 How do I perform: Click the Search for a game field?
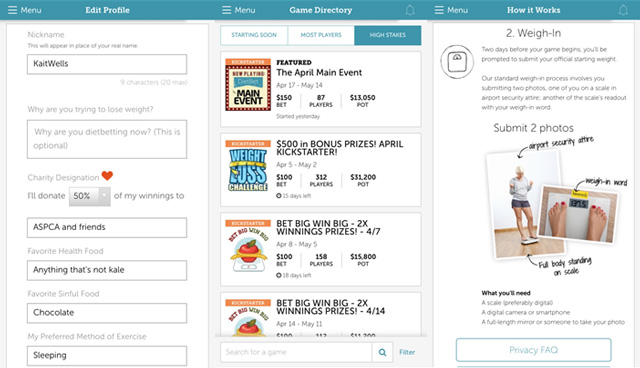pyautogui.click(x=296, y=352)
